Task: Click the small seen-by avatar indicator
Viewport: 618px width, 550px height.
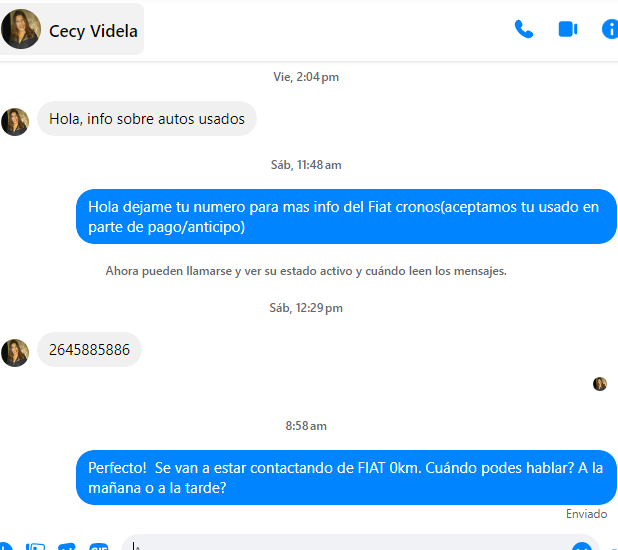Action: tap(600, 384)
